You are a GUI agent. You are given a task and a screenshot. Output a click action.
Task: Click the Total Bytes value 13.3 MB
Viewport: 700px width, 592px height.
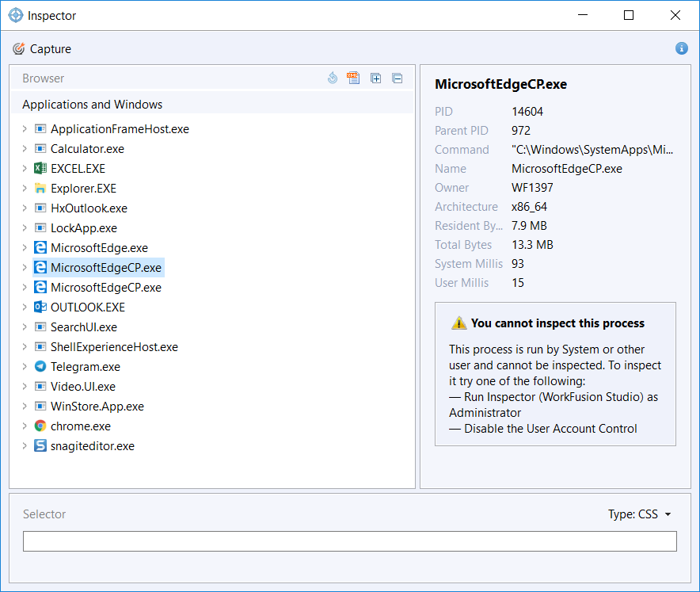[x=532, y=244]
